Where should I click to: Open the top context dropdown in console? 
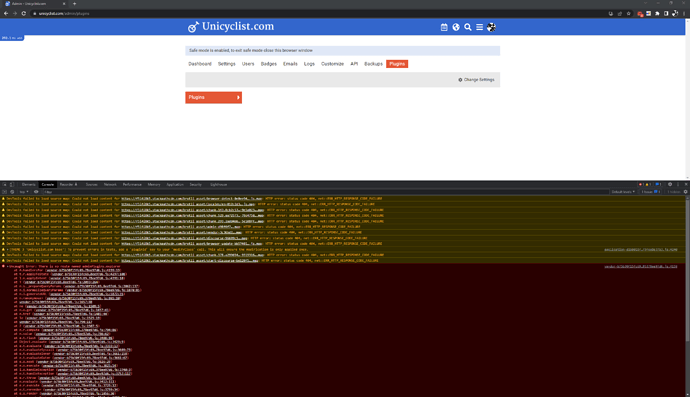(x=24, y=192)
